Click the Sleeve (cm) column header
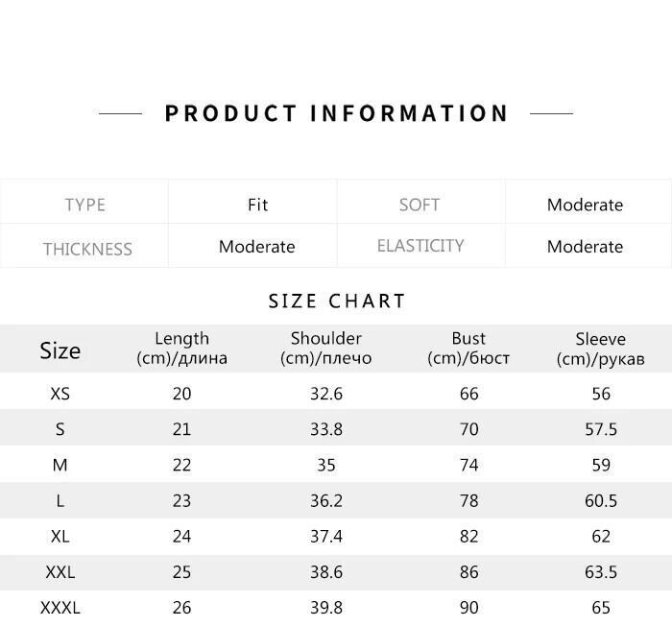The width and height of the screenshot is (672, 627). coord(600,349)
